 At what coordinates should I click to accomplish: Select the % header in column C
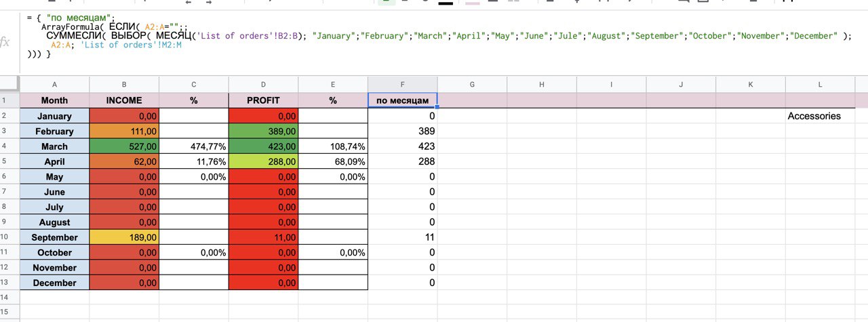[194, 100]
